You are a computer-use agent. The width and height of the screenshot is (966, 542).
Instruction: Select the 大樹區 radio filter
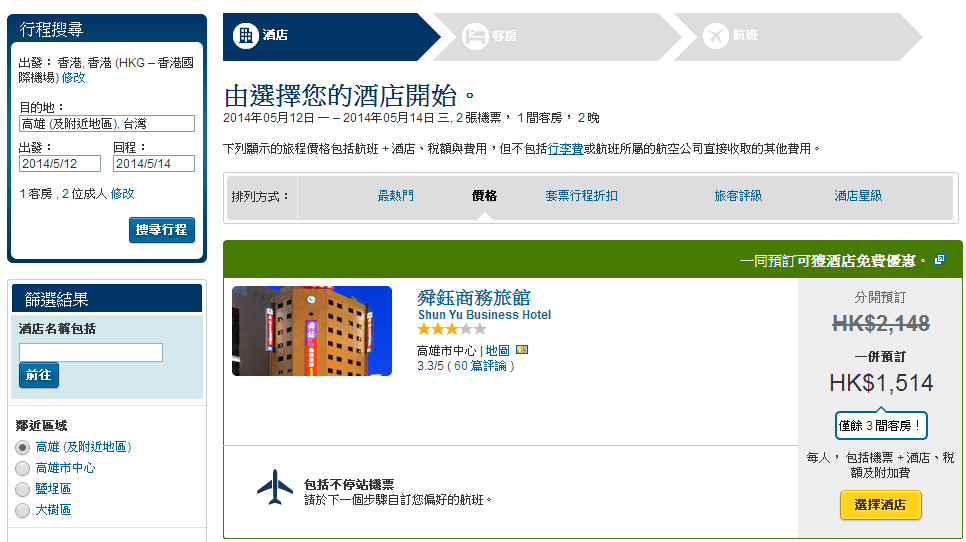click(x=22, y=510)
